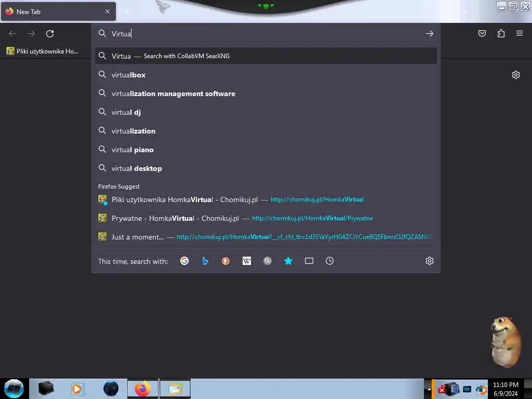Open search settings gear in dropdown
The width and height of the screenshot is (532, 399).
coord(430,261)
